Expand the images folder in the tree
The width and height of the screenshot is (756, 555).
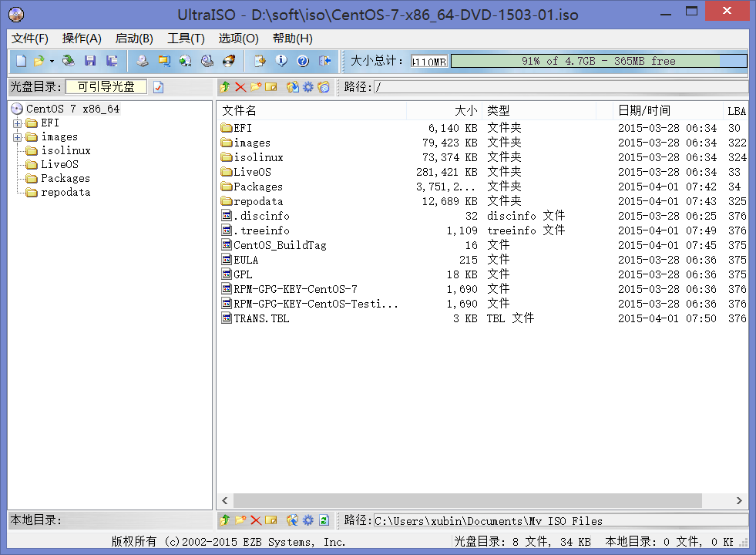[18, 137]
